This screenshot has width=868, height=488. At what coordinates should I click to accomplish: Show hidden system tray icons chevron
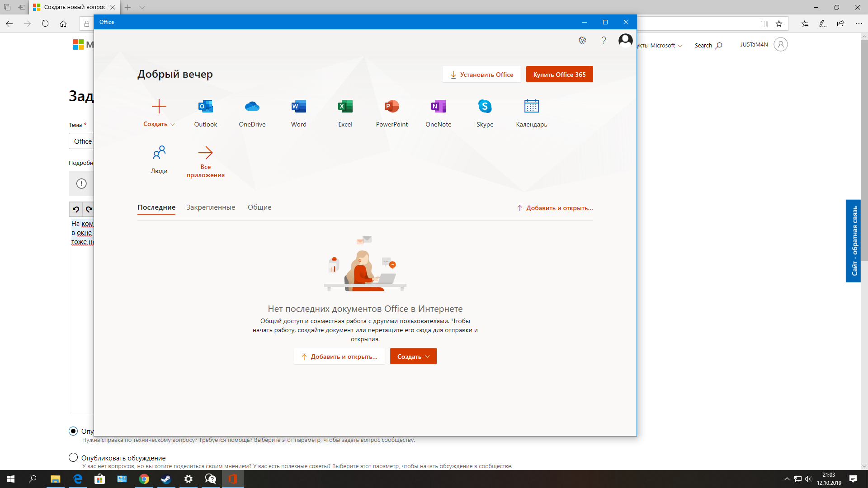click(787, 479)
